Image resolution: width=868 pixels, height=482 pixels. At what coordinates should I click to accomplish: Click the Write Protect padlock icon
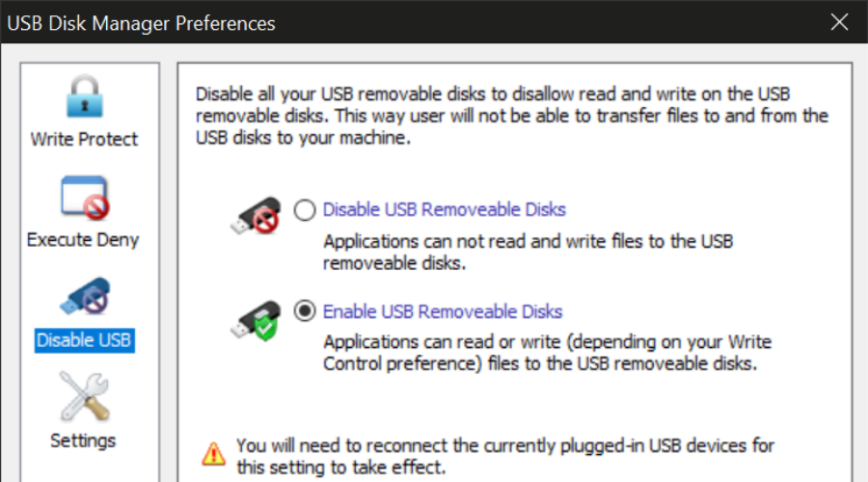pyautogui.click(x=84, y=98)
